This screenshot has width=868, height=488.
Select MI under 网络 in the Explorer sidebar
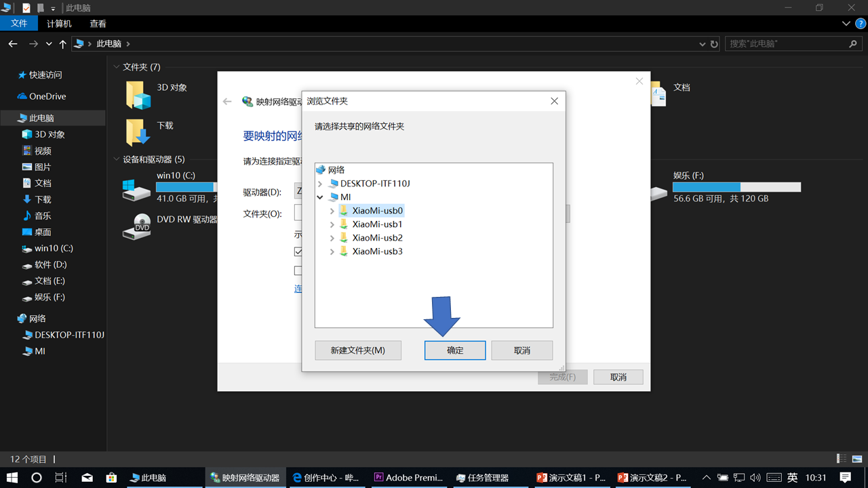pyautogui.click(x=40, y=351)
